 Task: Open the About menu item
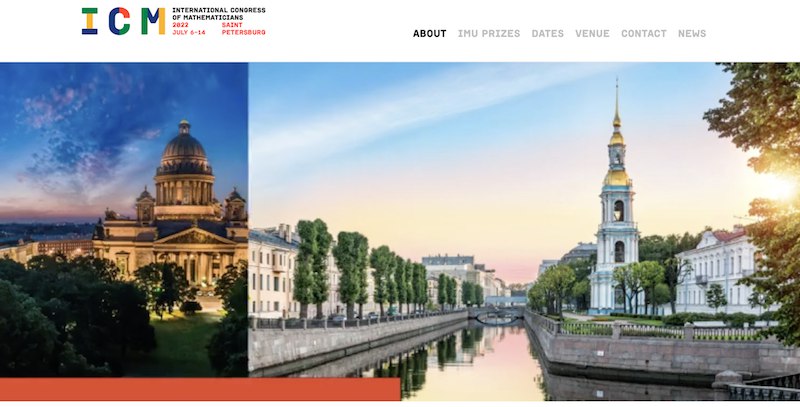coord(430,34)
